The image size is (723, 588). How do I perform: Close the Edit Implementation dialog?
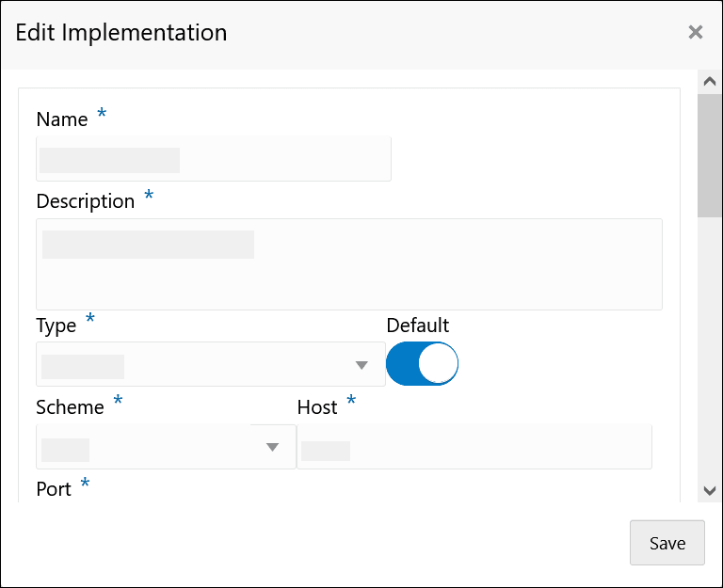coord(696,33)
